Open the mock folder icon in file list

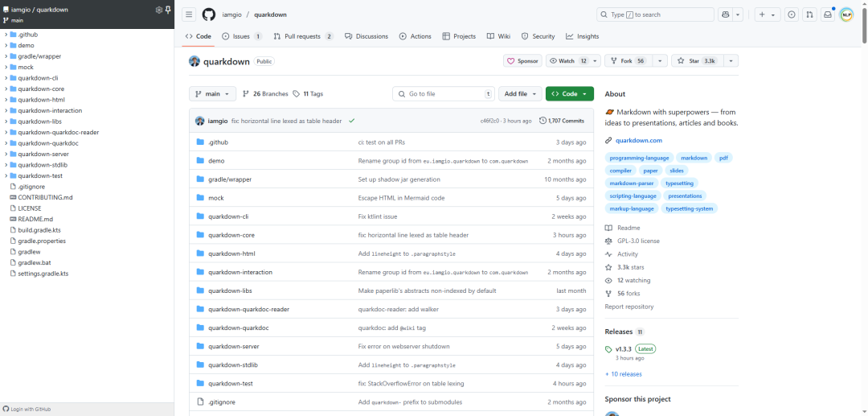200,198
